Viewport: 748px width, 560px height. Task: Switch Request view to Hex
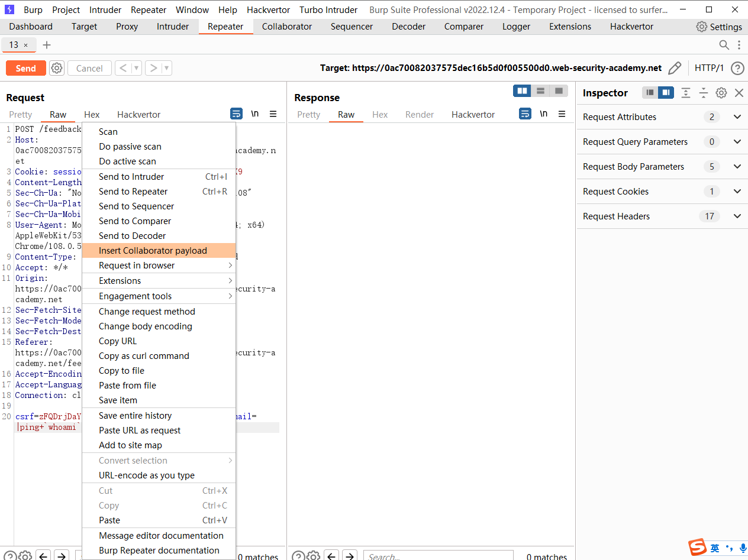coord(92,115)
